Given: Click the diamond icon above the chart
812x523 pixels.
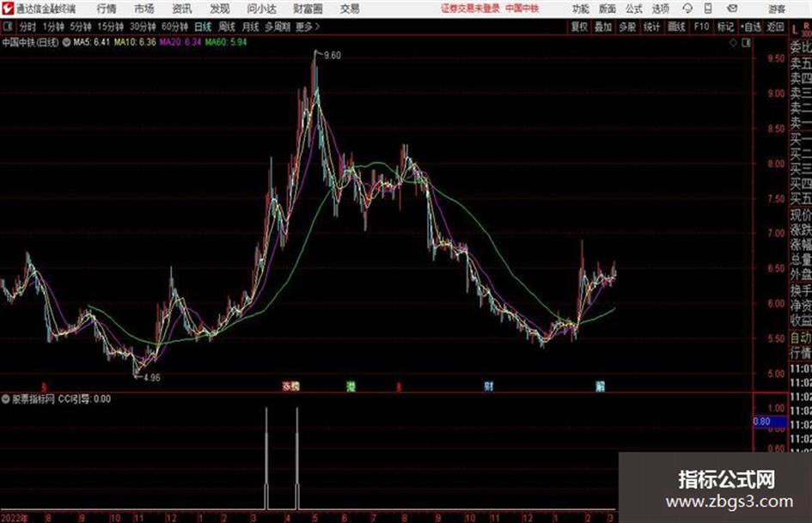Looking at the screenshot, I should (733, 43).
